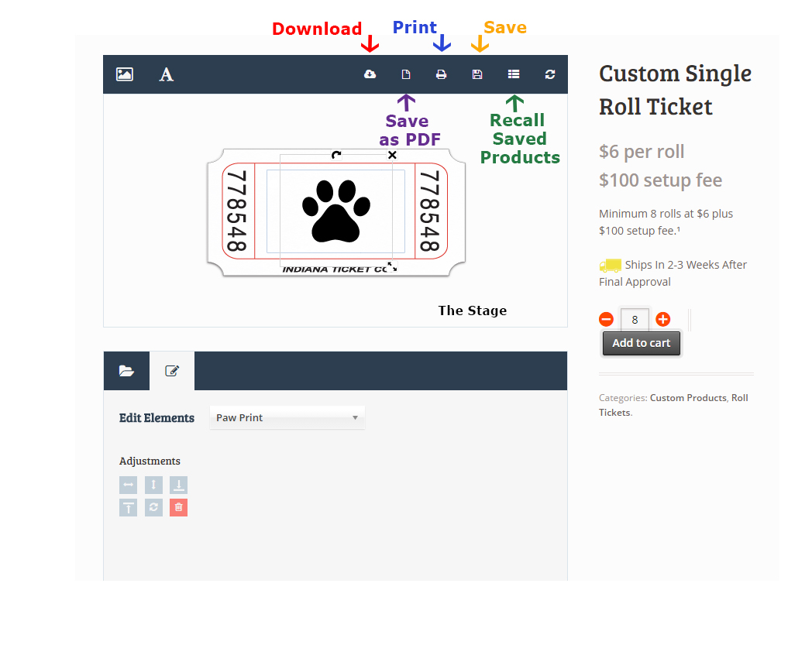Switch to the folder tab
This screenshot has width=812, height=669.
126,371
